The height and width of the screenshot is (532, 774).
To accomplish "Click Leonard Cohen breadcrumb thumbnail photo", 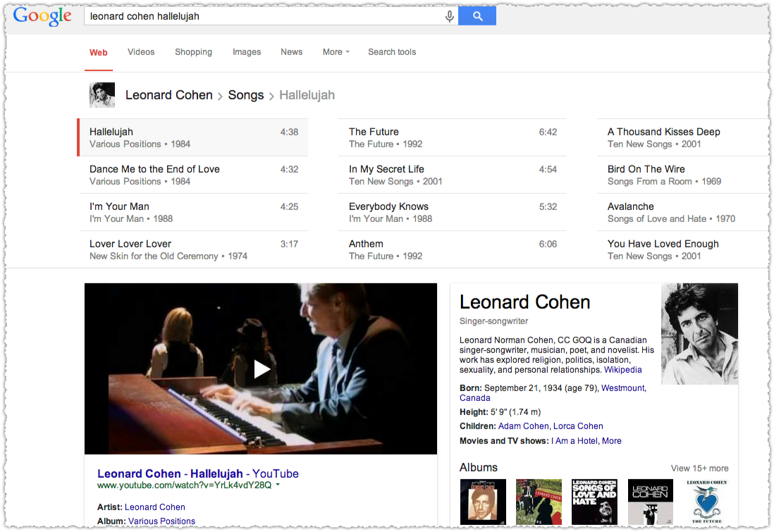I will click(102, 95).
